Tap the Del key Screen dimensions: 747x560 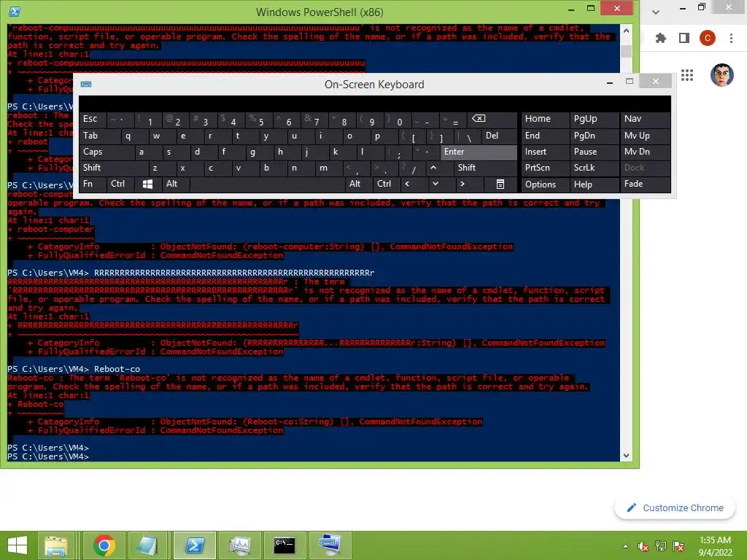click(x=499, y=136)
